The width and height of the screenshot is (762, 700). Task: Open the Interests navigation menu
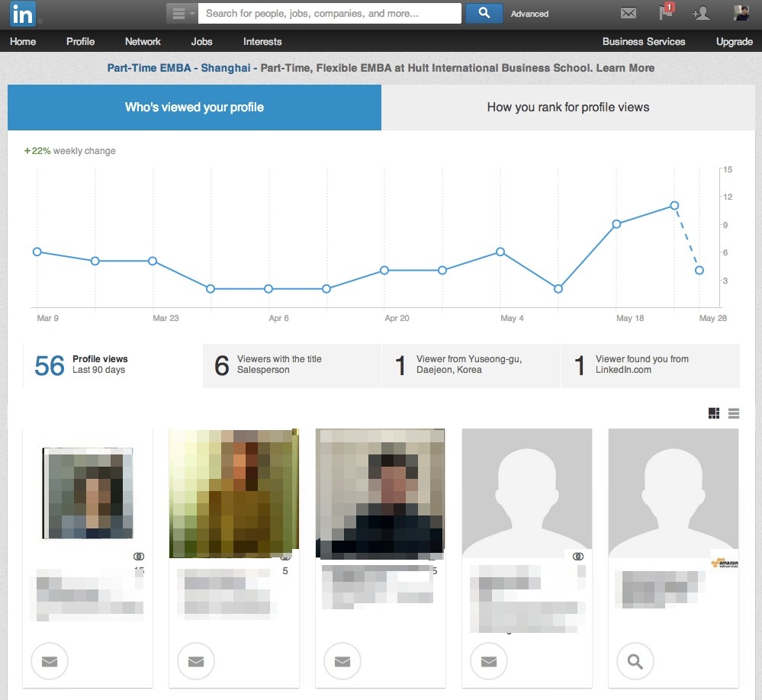click(x=262, y=41)
